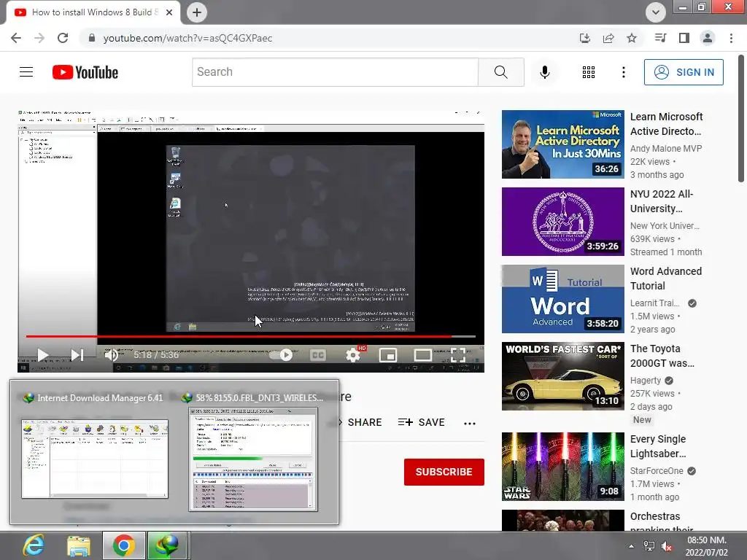Select the How to install Windows tab
This screenshot has width=747, height=560.
coord(93,12)
